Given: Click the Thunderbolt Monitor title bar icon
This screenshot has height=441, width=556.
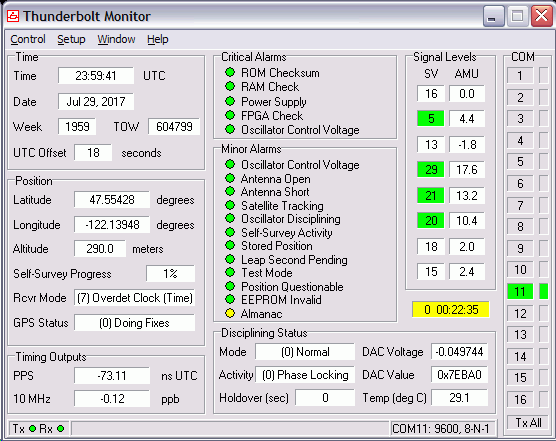Looking at the screenshot, I should [13, 16].
